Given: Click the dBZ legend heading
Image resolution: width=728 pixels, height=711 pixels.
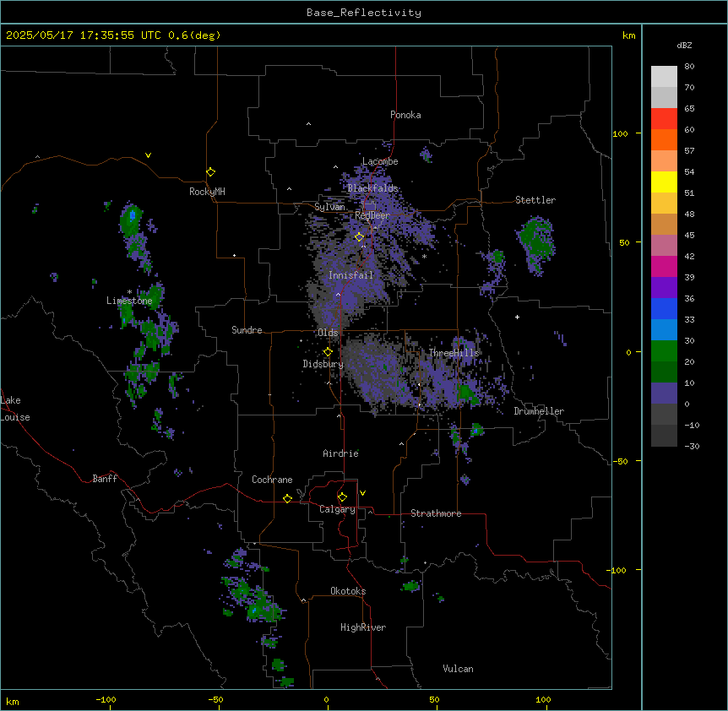Looking at the screenshot, I should click(x=684, y=45).
